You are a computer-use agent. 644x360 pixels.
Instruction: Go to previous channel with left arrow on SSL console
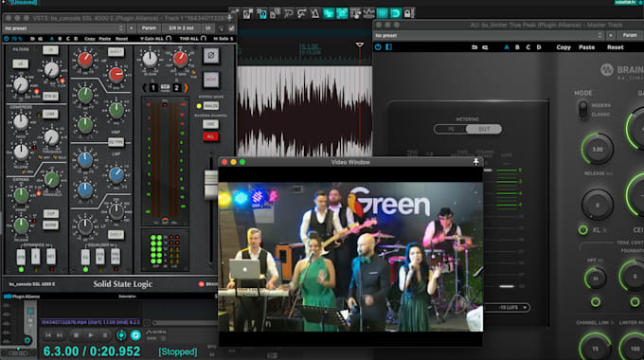pos(144,87)
